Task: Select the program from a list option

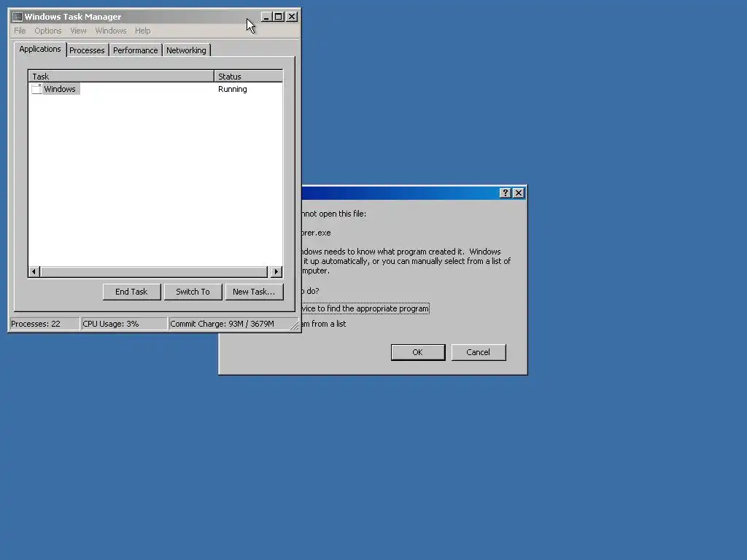Action: [x=324, y=324]
